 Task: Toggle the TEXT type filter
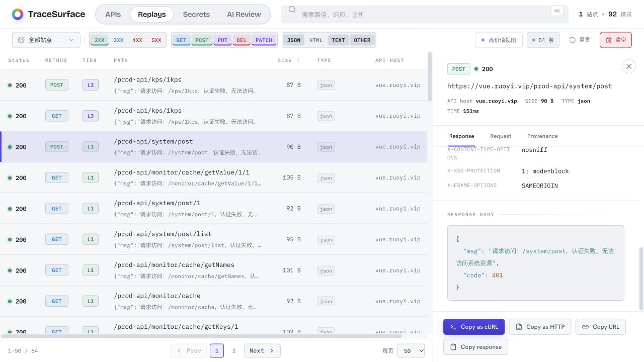pyautogui.click(x=338, y=40)
